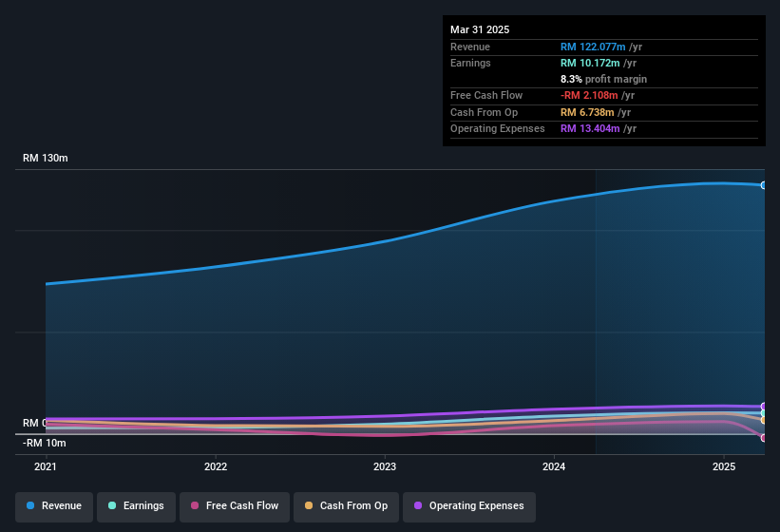This screenshot has width=780, height=532.
Task: Click the RM 10.172m earnings value
Action: 590,63
